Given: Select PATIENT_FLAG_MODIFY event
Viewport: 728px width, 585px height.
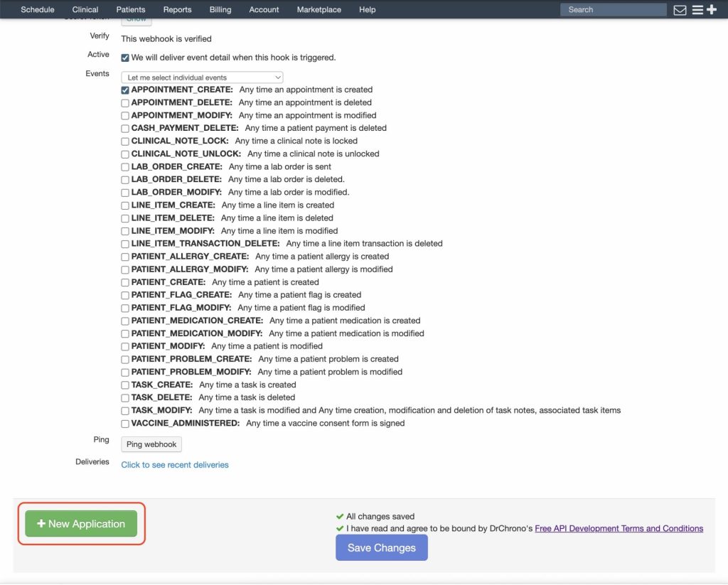Looking at the screenshot, I should [125, 308].
